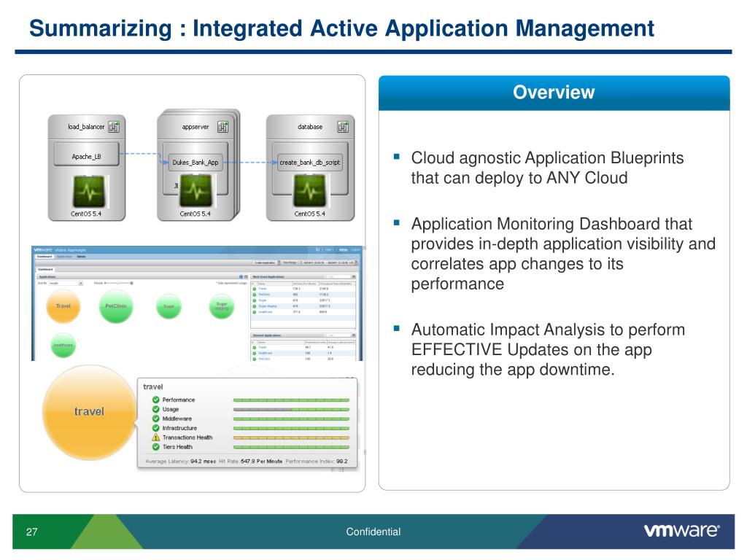Click the blue info icon in Applications panel

241,276
